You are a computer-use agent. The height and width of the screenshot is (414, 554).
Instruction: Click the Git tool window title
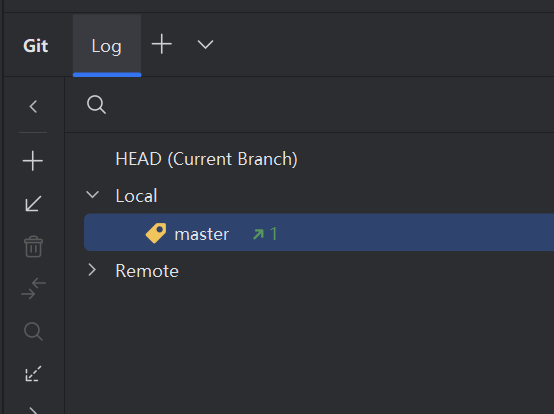(x=36, y=46)
